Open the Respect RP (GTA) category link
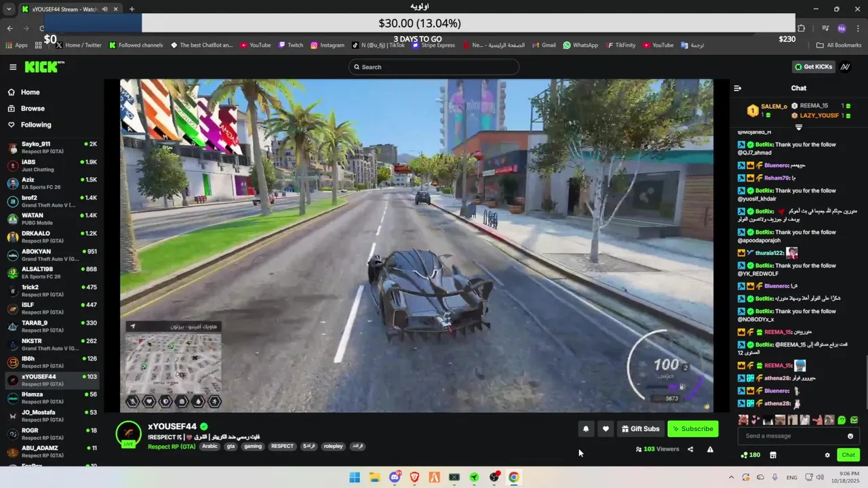 click(x=172, y=446)
